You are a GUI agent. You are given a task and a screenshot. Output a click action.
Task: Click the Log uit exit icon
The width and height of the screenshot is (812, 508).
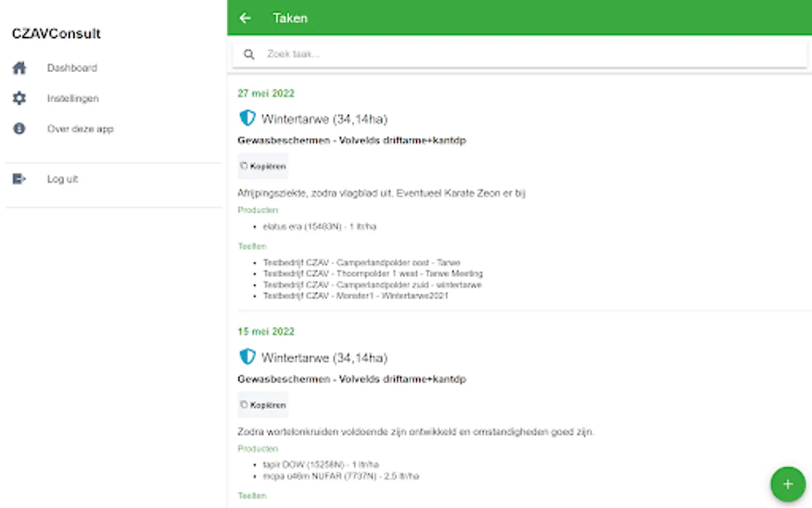click(19, 179)
